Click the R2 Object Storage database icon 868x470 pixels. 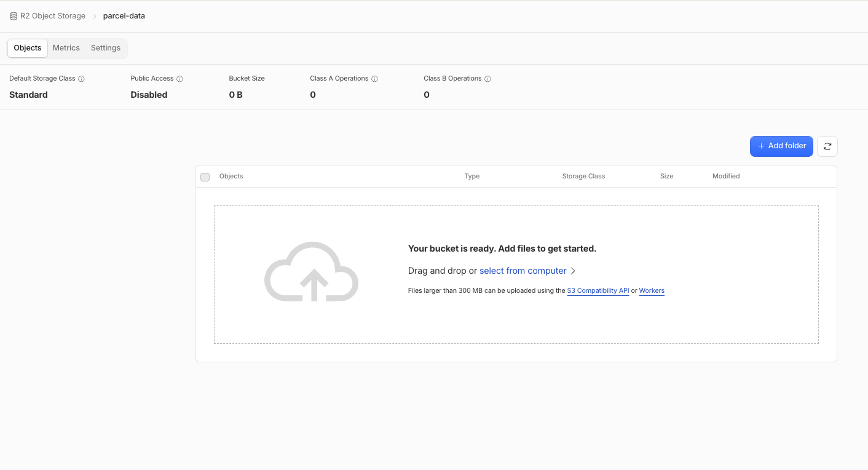coord(14,16)
